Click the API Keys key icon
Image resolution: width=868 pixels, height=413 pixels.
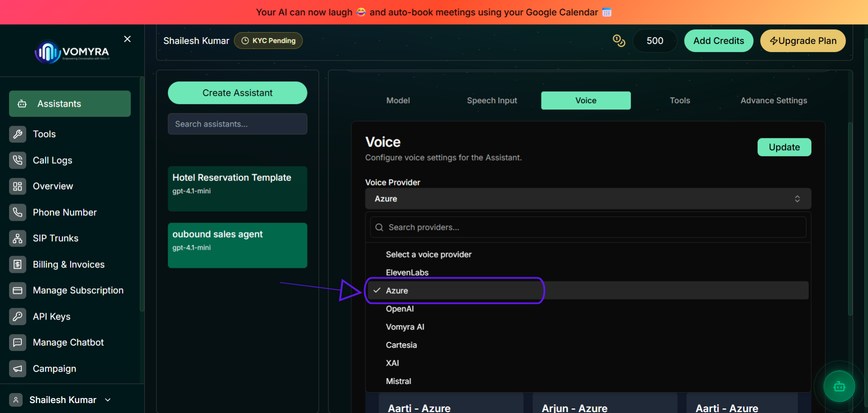pos(18,316)
